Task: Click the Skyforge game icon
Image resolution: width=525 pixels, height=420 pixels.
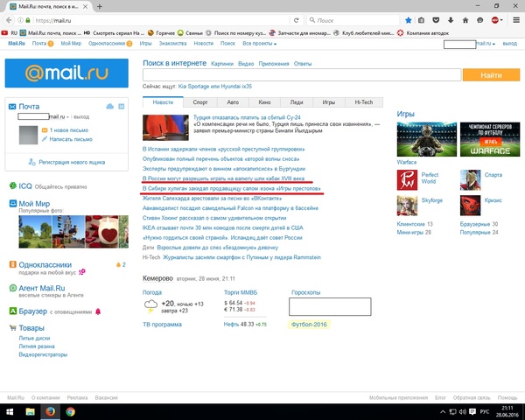Action: [407, 206]
